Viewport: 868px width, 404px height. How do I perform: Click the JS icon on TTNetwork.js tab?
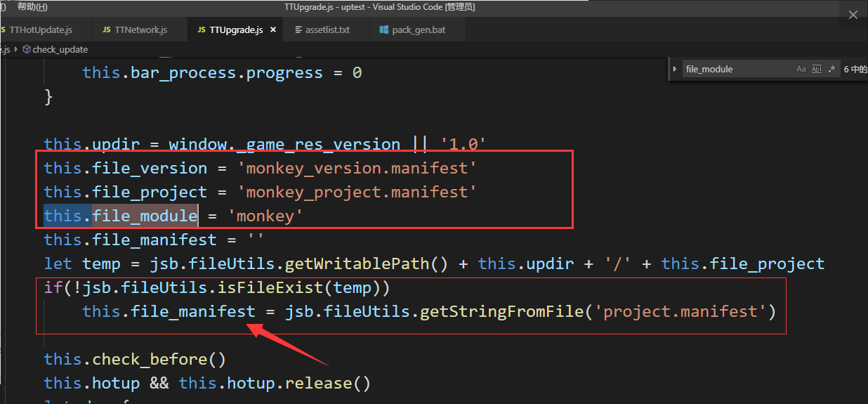(107, 30)
